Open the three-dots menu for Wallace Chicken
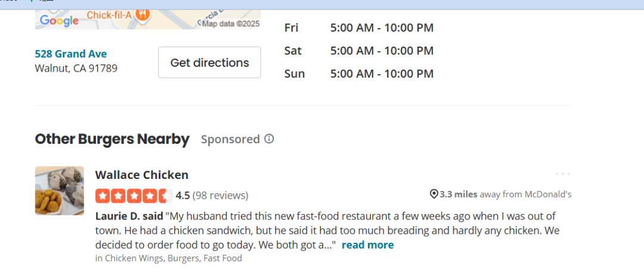Image resolution: width=644 pixels, height=275 pixels. pos(563,174)
